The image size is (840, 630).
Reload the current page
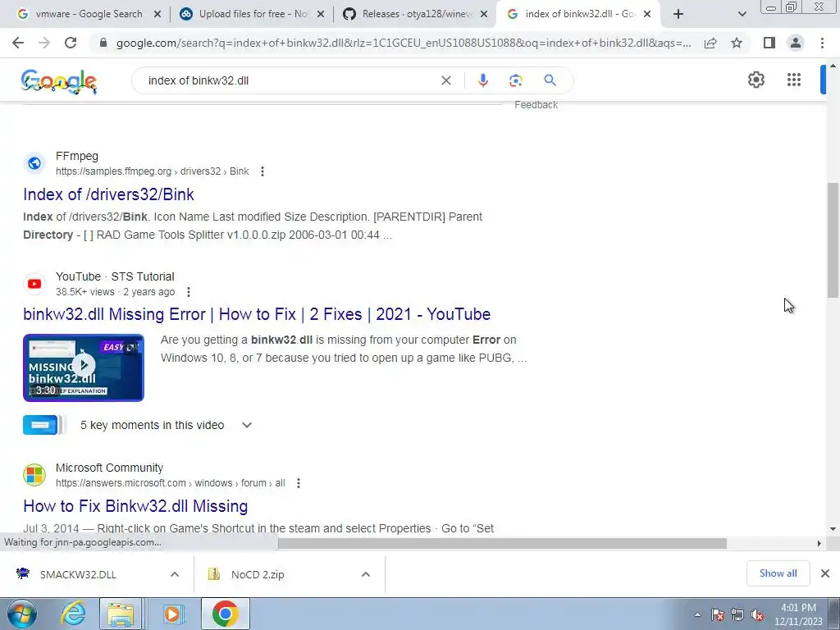click(x=71, y=43)
